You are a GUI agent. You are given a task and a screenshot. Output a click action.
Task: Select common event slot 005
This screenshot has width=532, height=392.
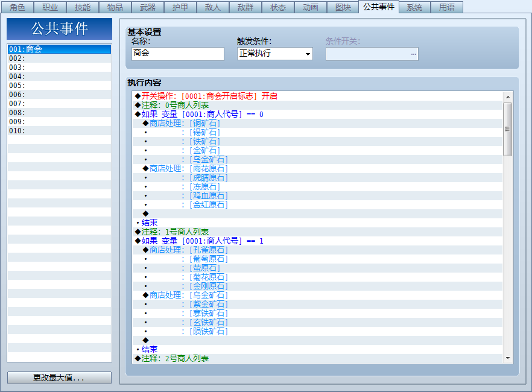[x=59, y=86]
